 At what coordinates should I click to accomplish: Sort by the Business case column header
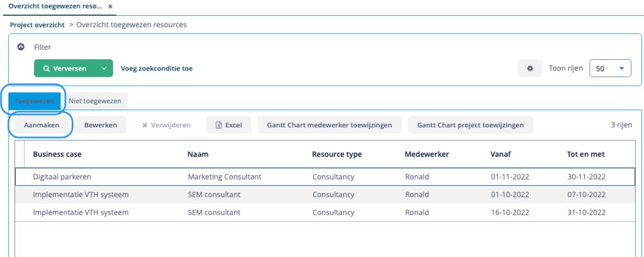57,154
